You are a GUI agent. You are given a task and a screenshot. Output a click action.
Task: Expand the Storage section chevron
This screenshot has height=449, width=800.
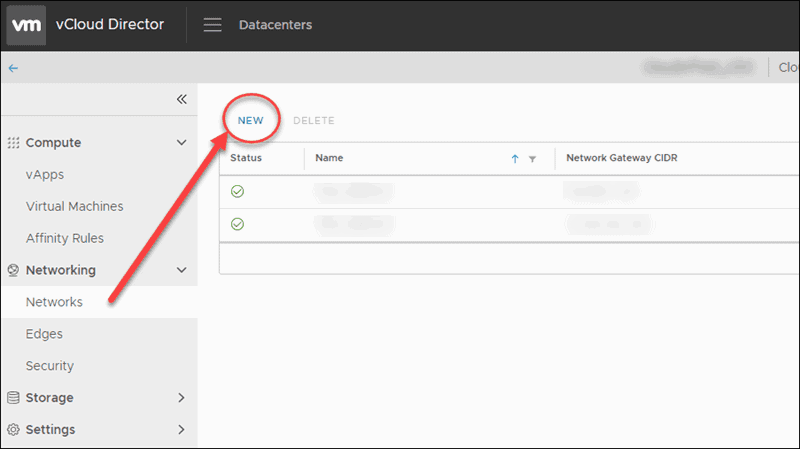(x=181, y=397)
